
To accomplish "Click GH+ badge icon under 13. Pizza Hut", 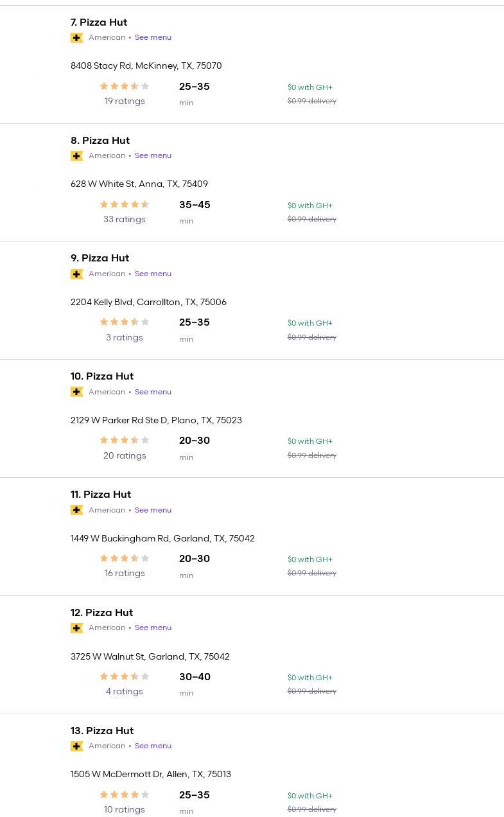I will tap(77, 746).
